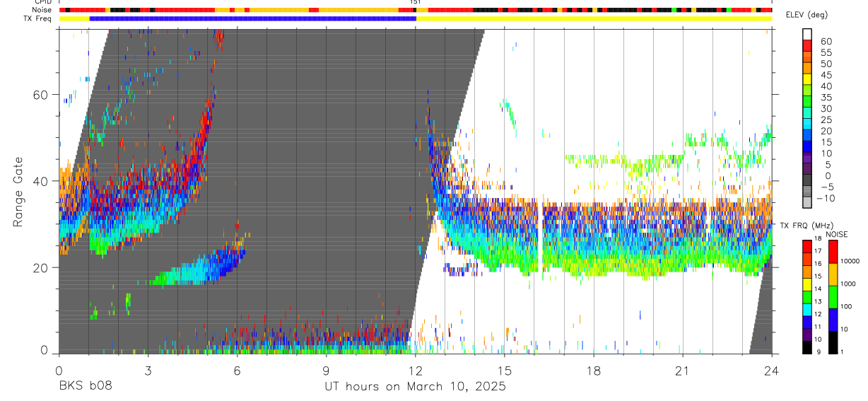Viewport: 868px width, 401px height.
Task: Select the black 9 MHz swatch in TX FRQ colorbar
Action: tap(807, 347)
